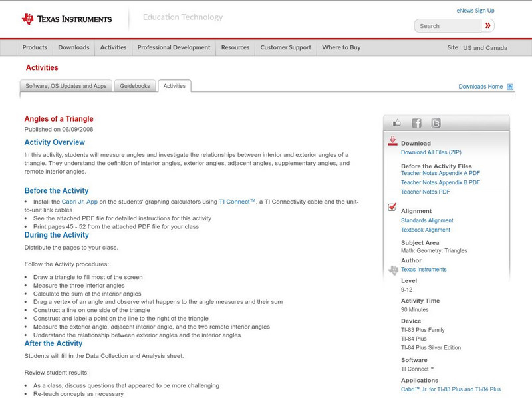Click the Activity Overview heading
Screen dimensions: 532x398
[x=55, y=142]
